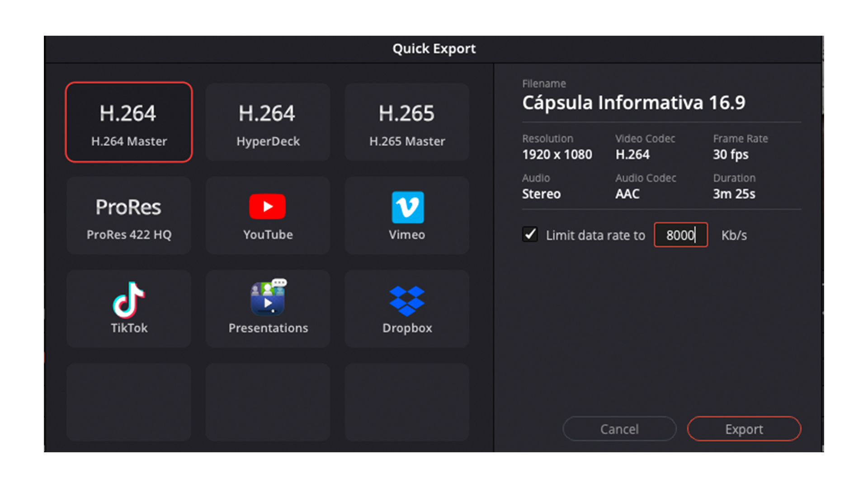Select the YouTube export preset
The height and width of the screenshot is (488, 868).
[268, 216]
